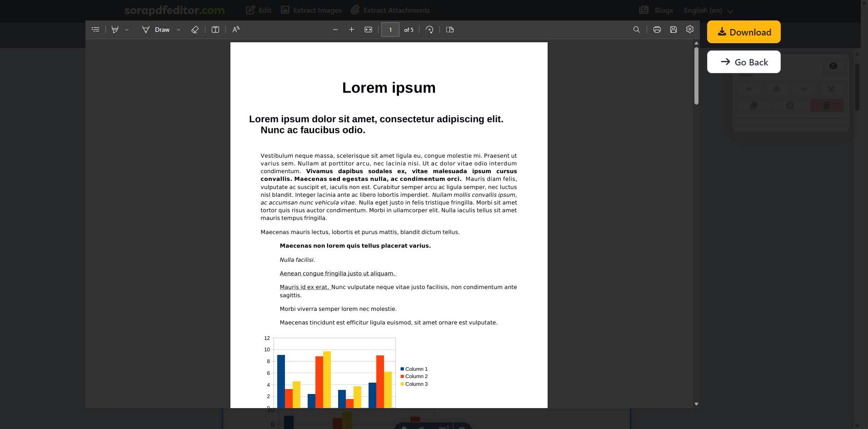
Task: Switch to two-page view mode
Action: [450, 30]
